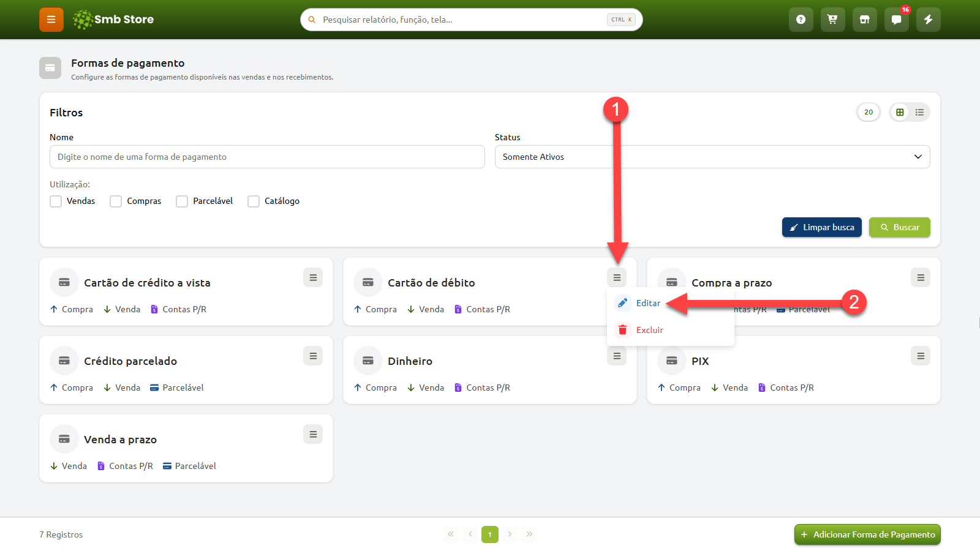Switch to grid card view
The image size is (980, 551).
900,112
